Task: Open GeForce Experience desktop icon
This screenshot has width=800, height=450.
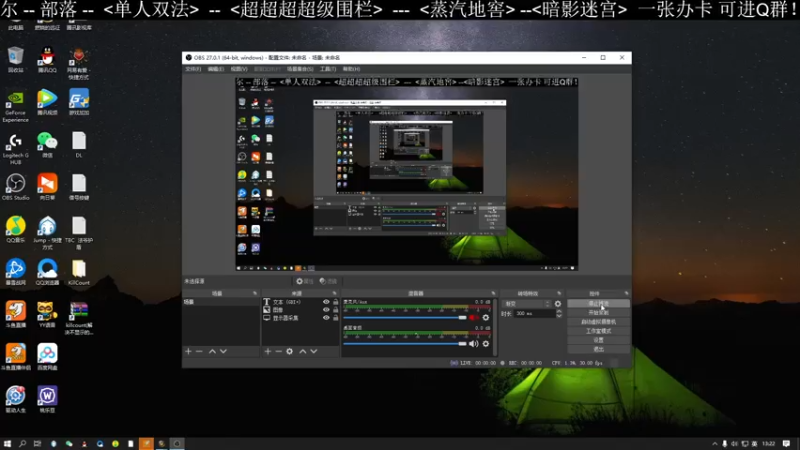Action: 15,106
